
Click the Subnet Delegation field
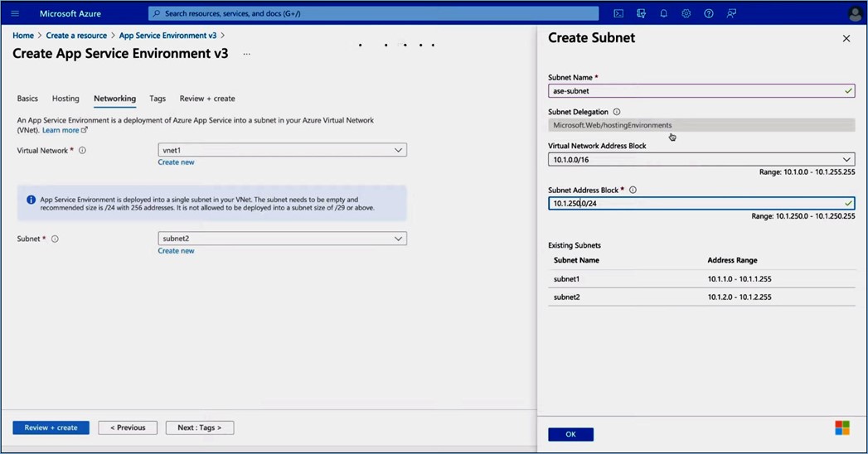(x=701, y=125)
